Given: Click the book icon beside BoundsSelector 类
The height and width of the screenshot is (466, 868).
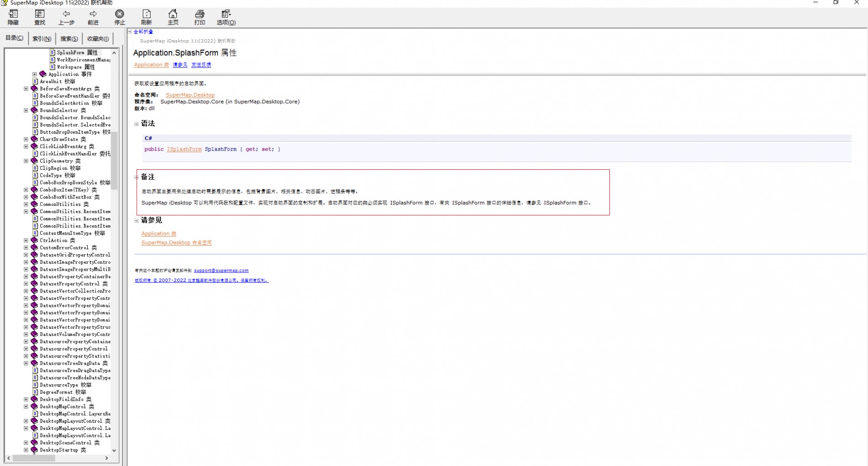Looking at the screenshot, I should tap(34, 110).
